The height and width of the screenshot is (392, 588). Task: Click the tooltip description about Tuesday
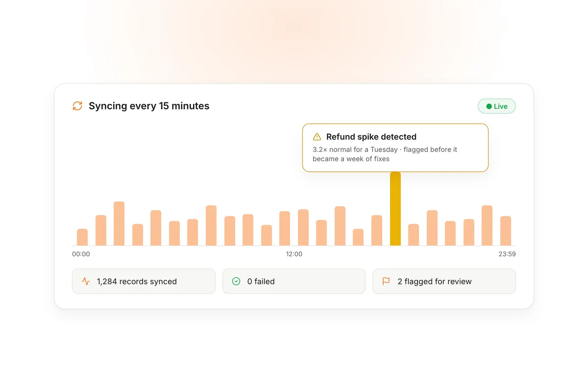point(385,154)
